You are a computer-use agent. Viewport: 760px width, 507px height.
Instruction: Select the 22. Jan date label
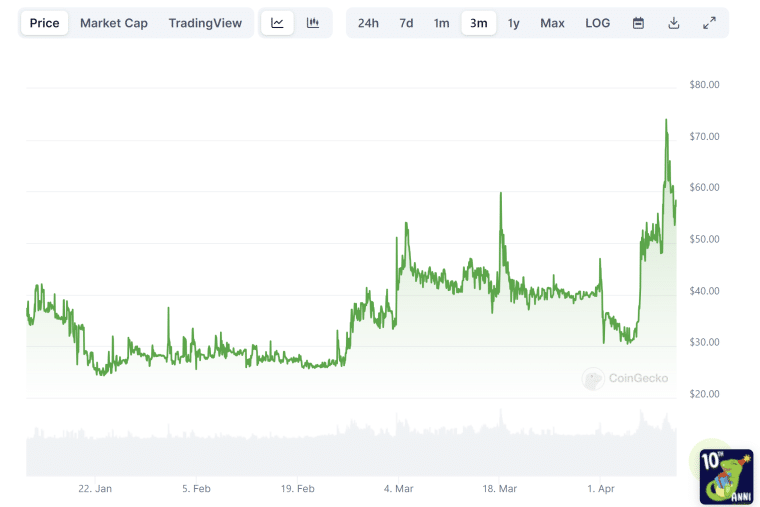coord(95,489)
